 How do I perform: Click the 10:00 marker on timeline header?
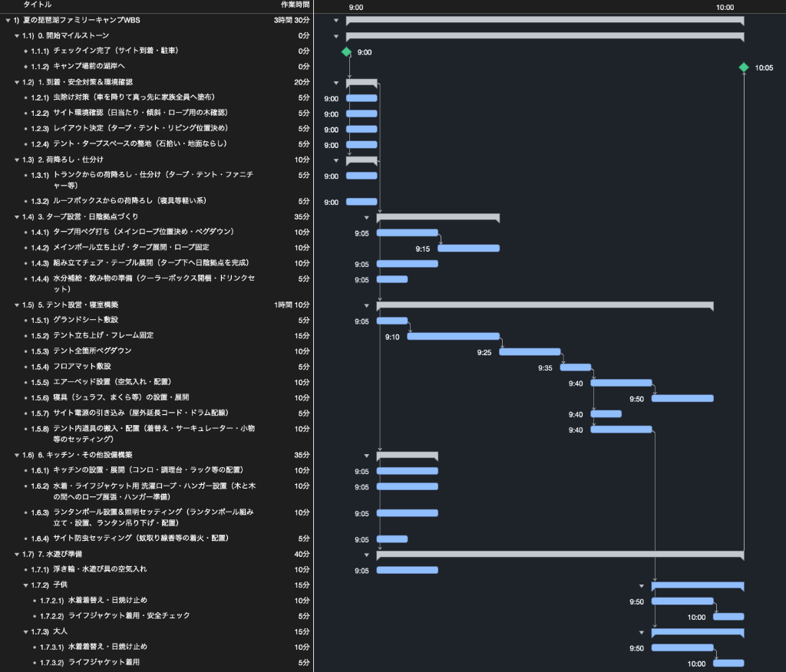(725, 8)
